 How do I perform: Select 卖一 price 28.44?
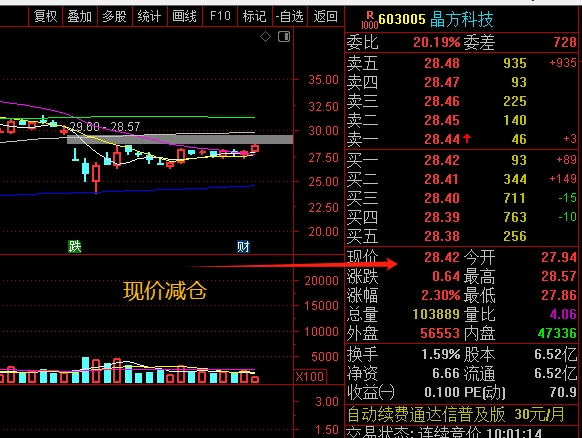click(x=442, y=139)
